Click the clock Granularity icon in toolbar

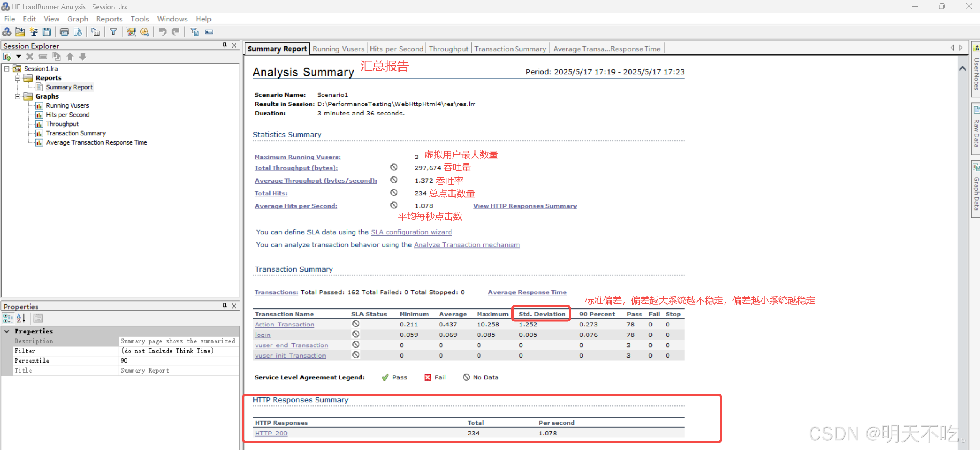145,32
